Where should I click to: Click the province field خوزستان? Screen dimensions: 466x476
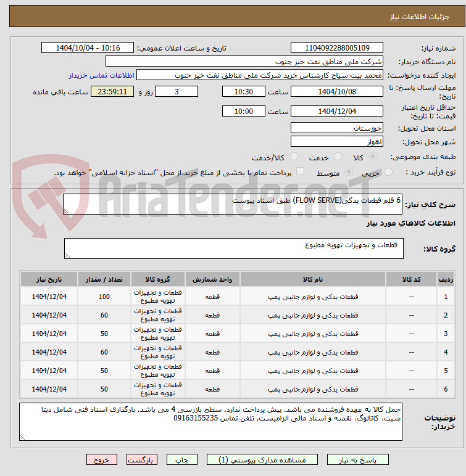tap(337, 128)
